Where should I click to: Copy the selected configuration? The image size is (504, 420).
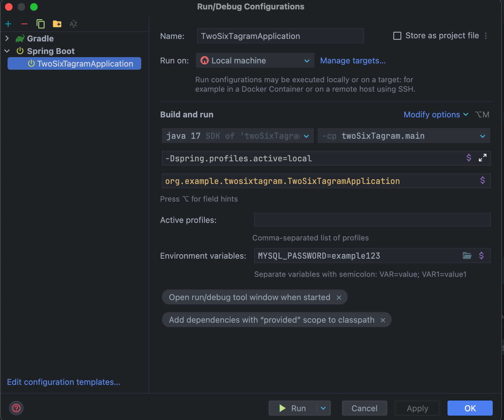(x=40, y=24)
